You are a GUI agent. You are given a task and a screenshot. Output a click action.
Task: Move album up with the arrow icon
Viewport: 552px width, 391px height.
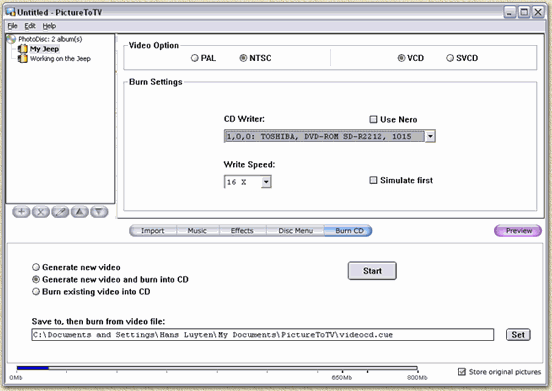80,212
